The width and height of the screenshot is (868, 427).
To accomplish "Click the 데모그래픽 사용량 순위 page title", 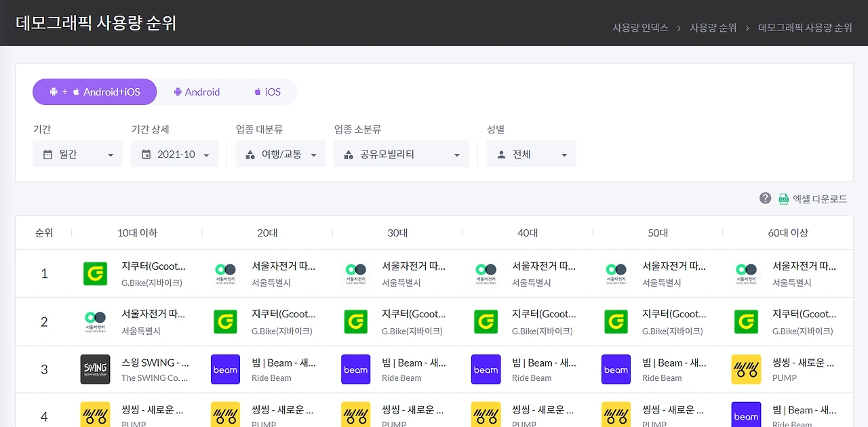I will 96,23.
